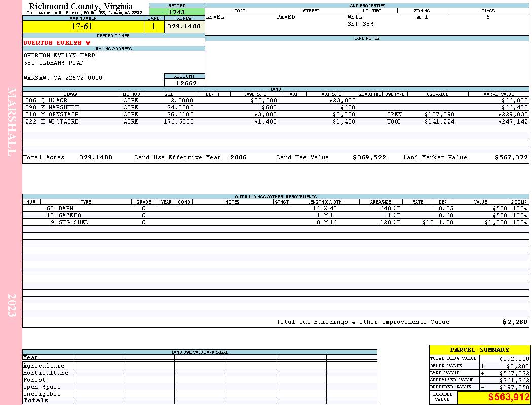Select the BARN outbuilding row
Viewport: 532px width, 405px height.
click(276, 208)
